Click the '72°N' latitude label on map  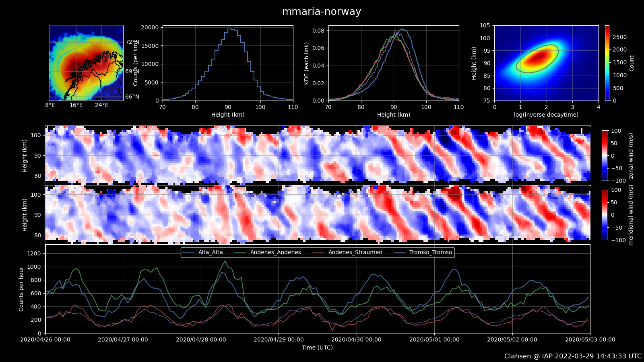[132, 42]
